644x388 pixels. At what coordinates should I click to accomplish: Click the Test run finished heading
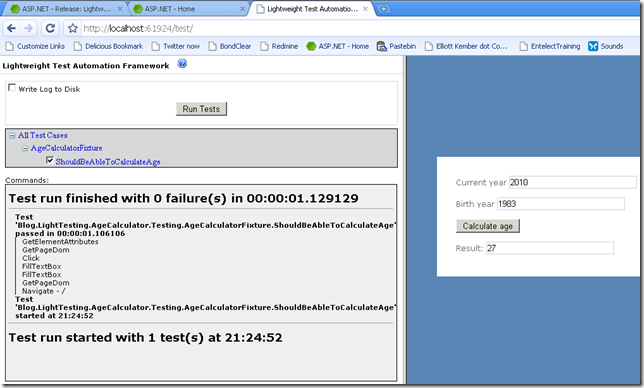pos(184,198)
